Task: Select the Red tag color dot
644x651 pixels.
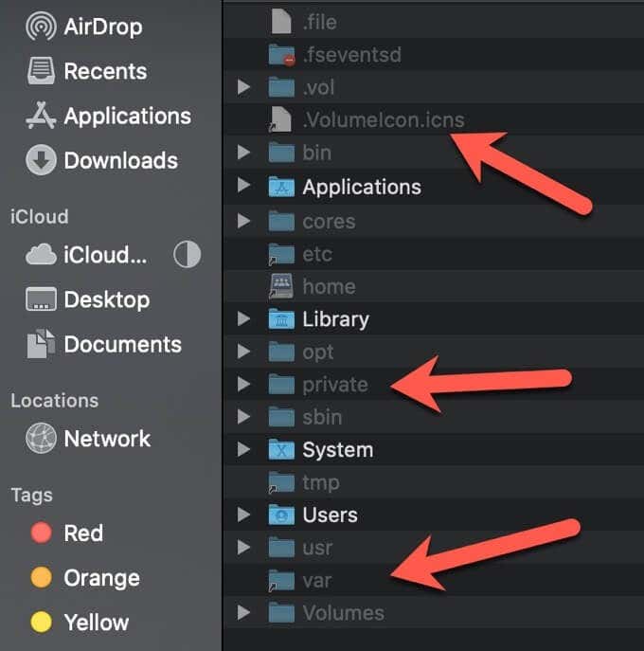Action: coord(41,533)
